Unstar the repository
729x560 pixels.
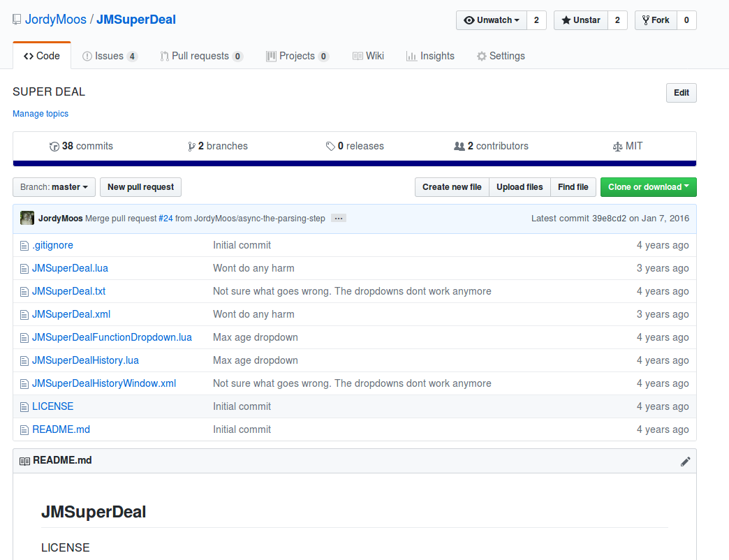(581, 20)
